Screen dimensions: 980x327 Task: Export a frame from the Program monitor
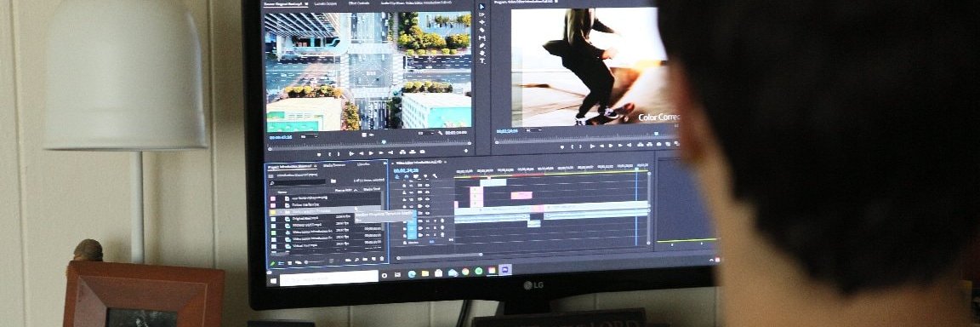(x=658, y=145)
